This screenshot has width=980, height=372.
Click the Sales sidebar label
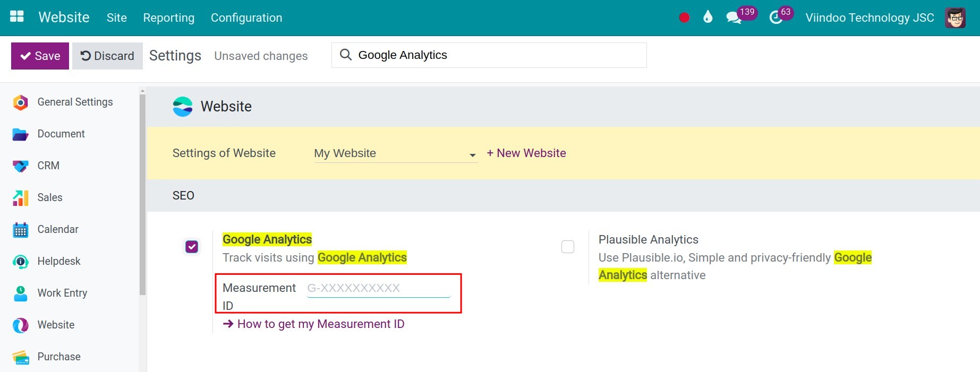(50, 197)
